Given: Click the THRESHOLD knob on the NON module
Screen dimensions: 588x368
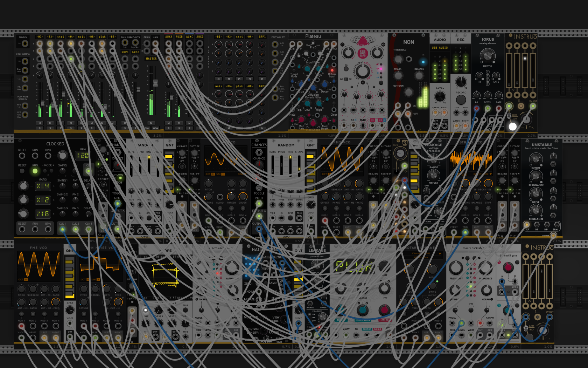Looking at the screenshot, I should coord(398,59).
